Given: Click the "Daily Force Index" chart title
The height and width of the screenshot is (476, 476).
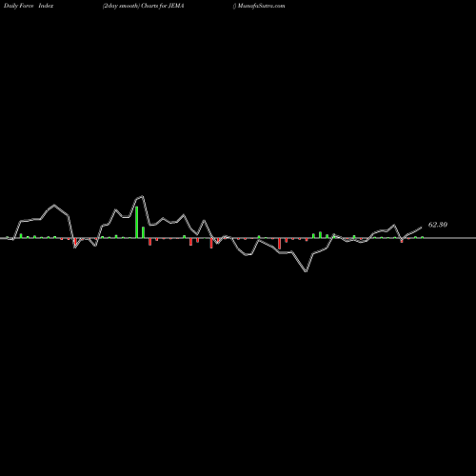Looking at the screenshot, I should click(29, 6).
